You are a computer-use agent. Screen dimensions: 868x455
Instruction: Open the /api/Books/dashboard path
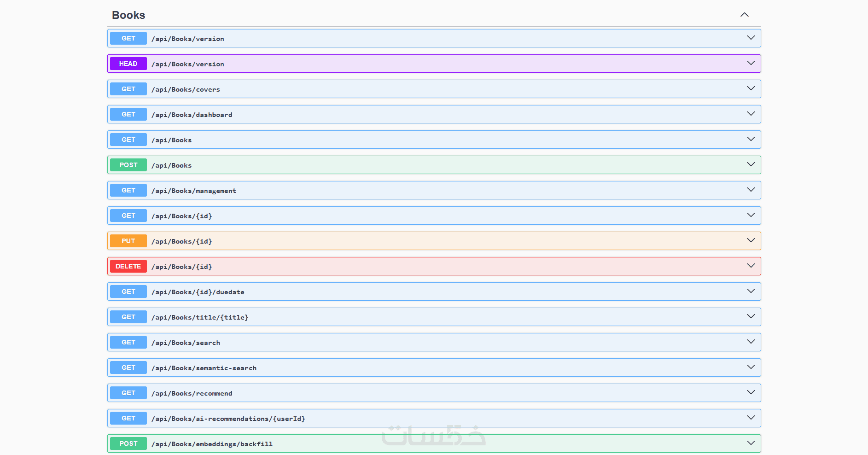point(192,115)
